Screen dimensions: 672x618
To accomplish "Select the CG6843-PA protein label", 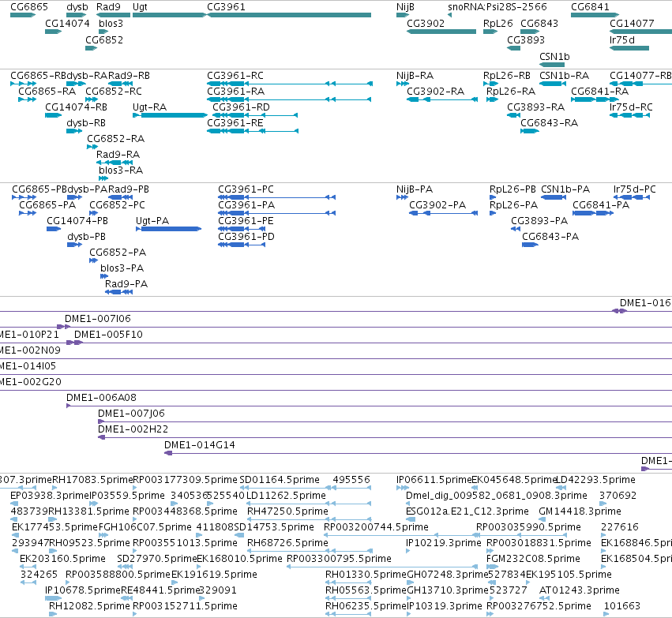I will (x=550, y=237).
